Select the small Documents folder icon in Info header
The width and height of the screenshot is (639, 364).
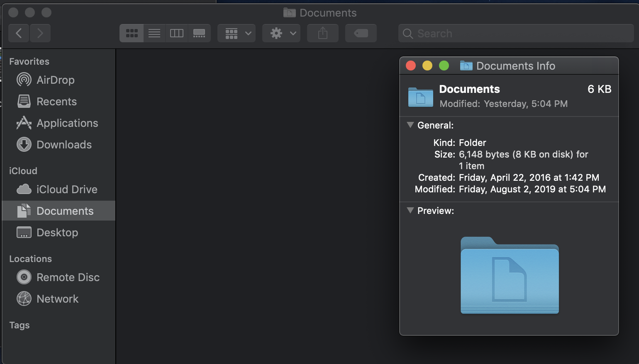point(420,97)
